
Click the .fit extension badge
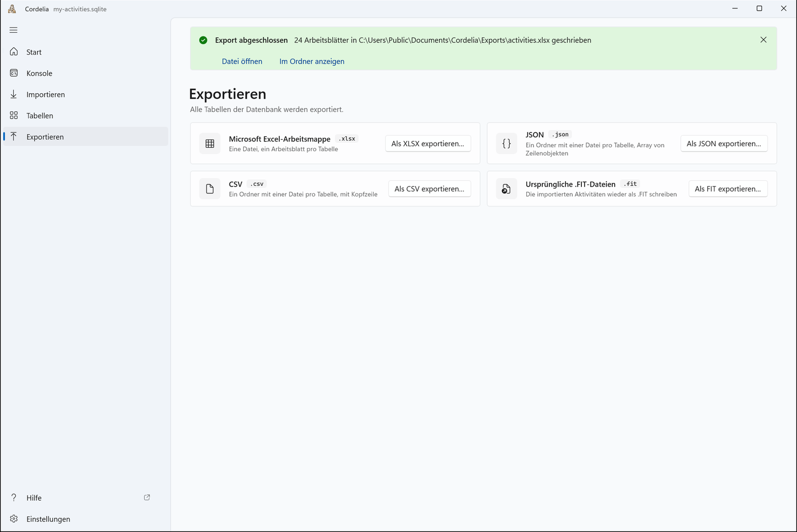(630, 184)
